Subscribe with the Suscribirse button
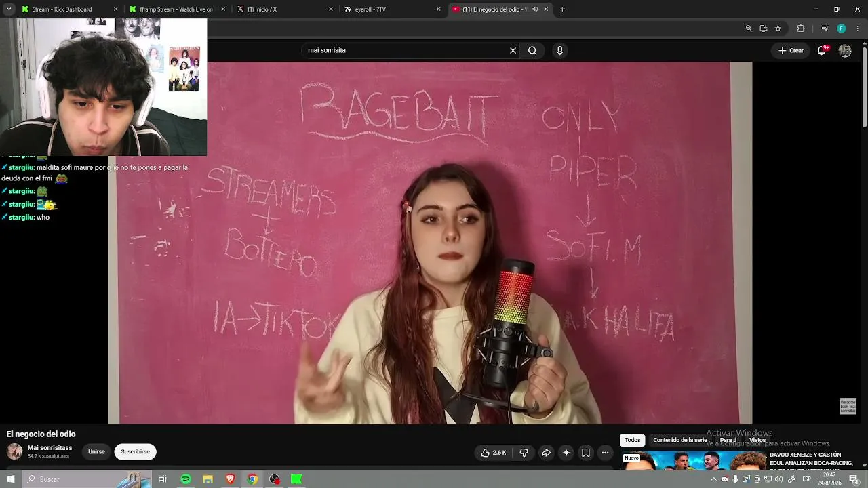 [x=135, y=451]
